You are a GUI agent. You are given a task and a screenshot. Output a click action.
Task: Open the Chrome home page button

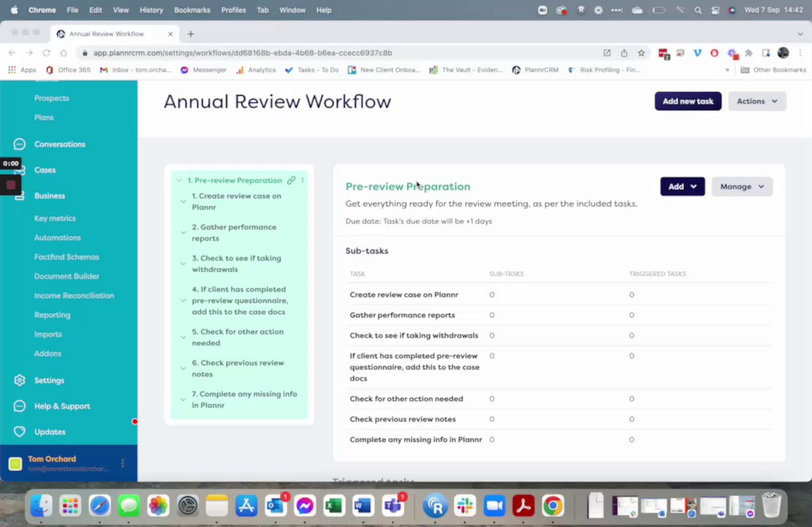[x=64, y=53]
